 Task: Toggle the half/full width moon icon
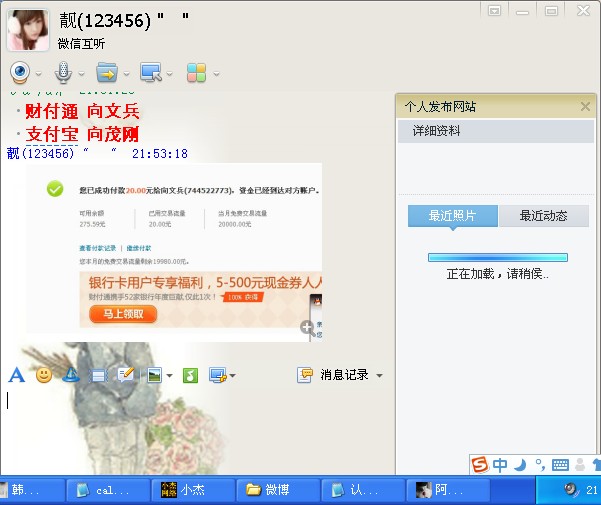pyautogui.click(x=520, y=465)
